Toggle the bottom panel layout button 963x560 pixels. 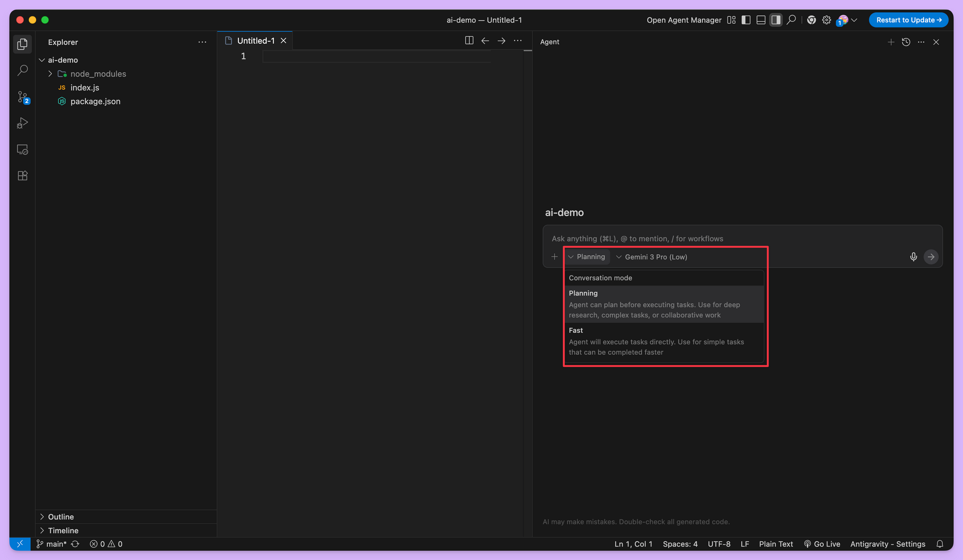coord(761,20)
